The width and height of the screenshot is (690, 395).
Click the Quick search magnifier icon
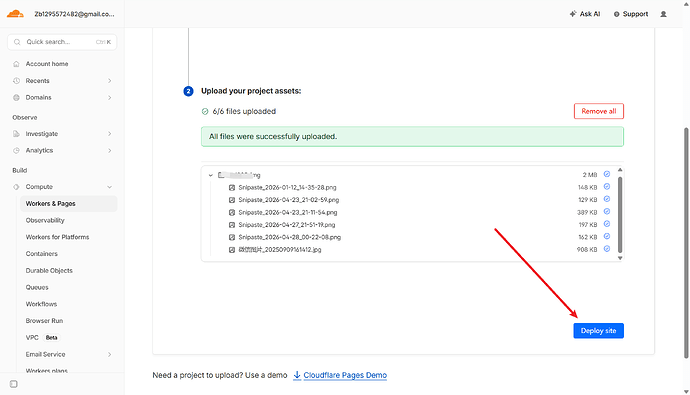pyautogui.click(x=17, y=42)
